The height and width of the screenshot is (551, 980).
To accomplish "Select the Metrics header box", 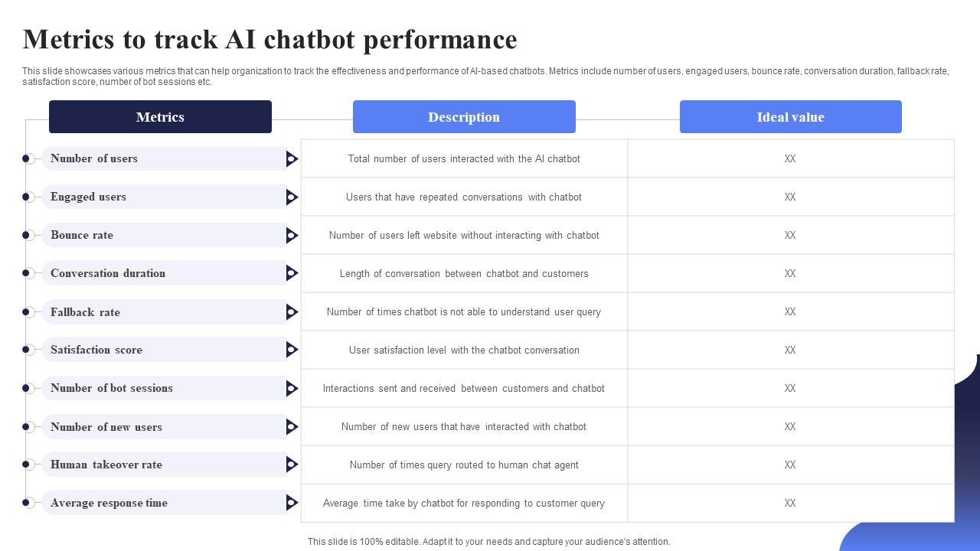I will coord(160,117).
